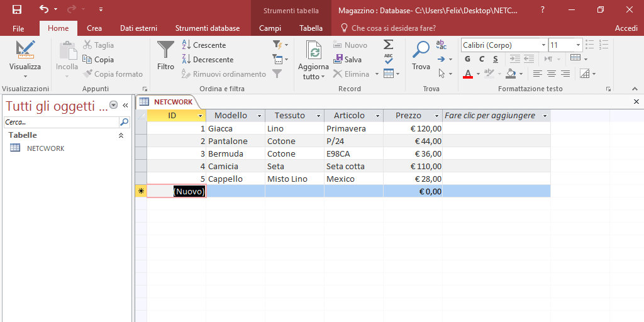The height and width of the screenshot is (322, 644).
Task: Open the replace (ab→ac) tool
Action: coord(441,45)
